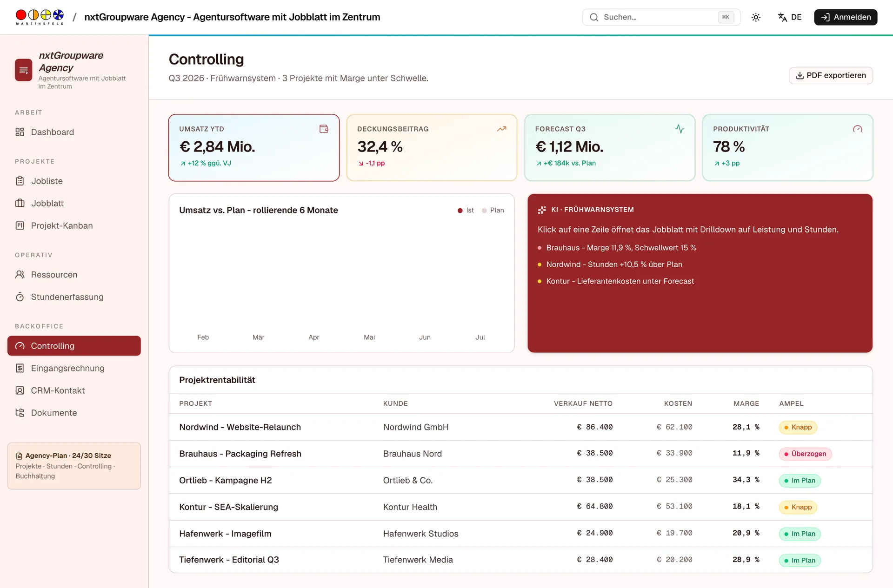Click the PDF exportieren button
Screen dimensions: 893x588
[x=831, y=75]
